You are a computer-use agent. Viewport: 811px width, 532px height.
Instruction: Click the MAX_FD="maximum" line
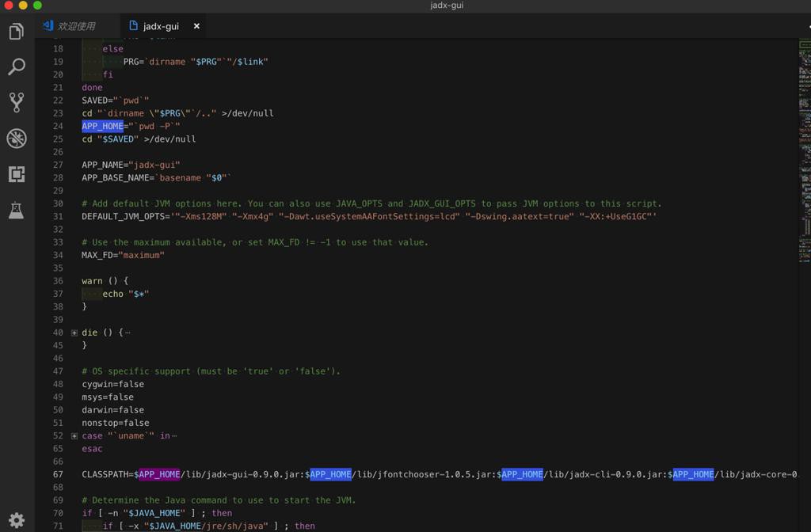coord(123,255)
